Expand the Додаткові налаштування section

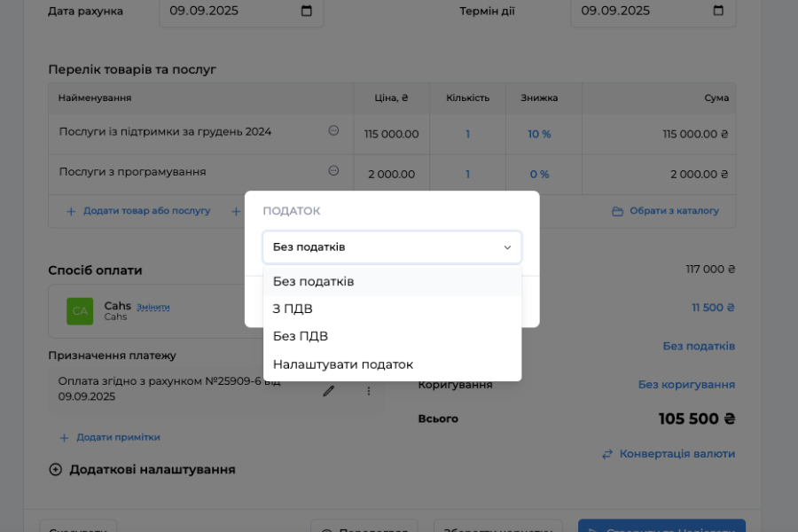[x=55, y=468]
